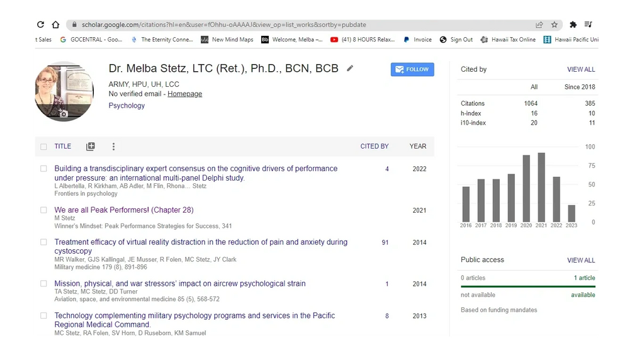Reload the page with the refresh icon
Image resolution: width=644 pixels, height=362 pixels.
[x=41, y=25]
